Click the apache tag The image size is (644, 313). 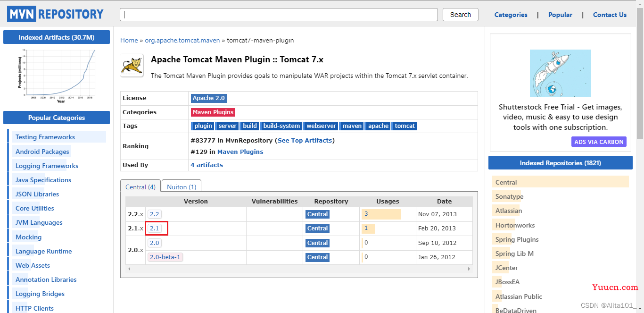tap(379, 126)
